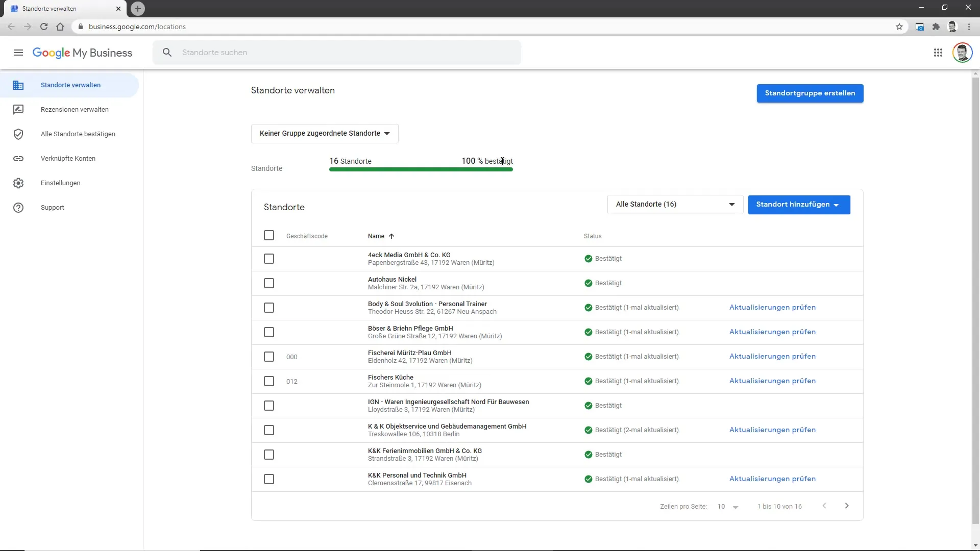The image size is (980, 551).
Task: Open Support in sidebar
Action: click(x=69, y=208)
